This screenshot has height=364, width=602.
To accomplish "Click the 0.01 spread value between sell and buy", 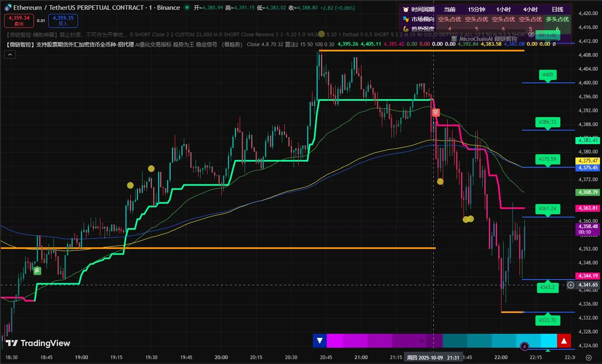I will (x=41, y=20).
